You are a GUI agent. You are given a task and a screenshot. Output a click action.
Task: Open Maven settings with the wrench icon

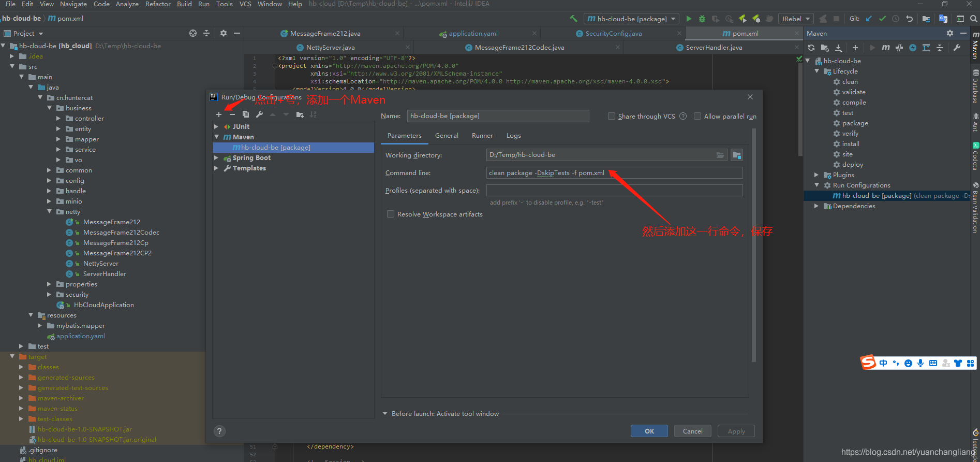tap(957, 48)
